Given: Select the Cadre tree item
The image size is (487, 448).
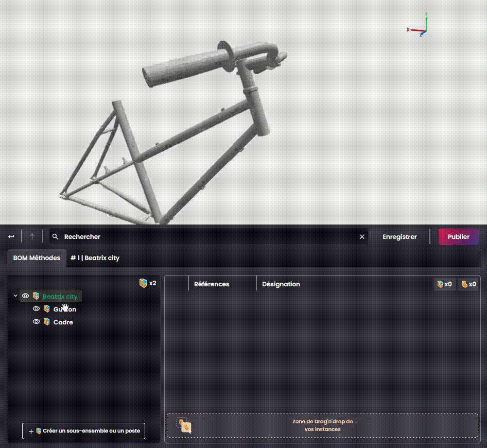Looking at the screenshot, I should 63,322.
